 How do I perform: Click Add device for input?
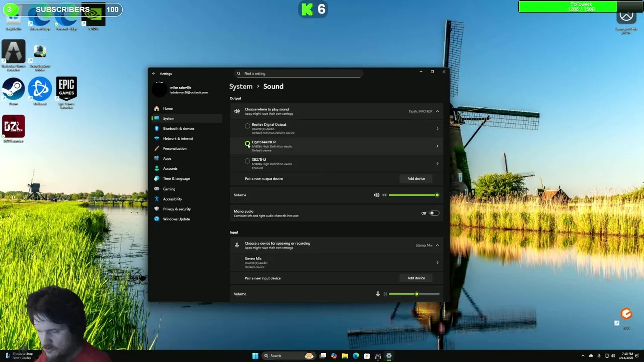416,278
